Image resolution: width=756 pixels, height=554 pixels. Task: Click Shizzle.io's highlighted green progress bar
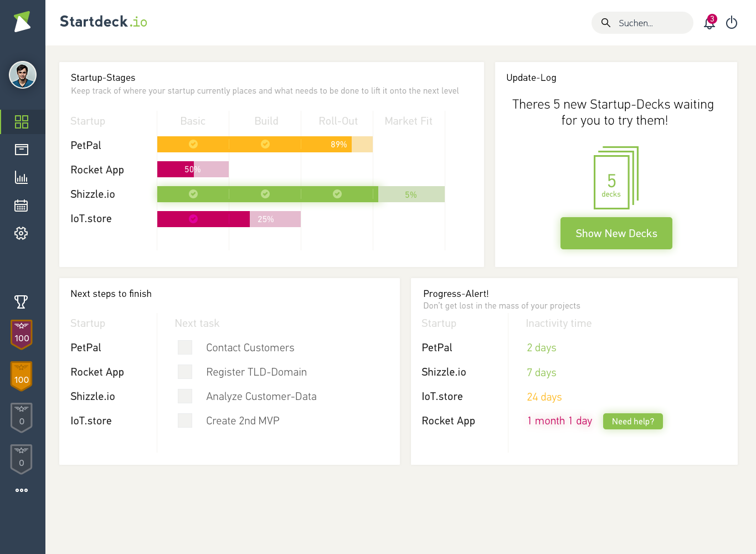(x=266, y=194)
